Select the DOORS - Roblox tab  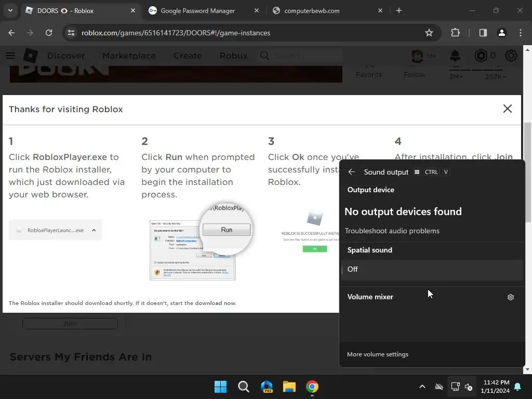(81, 10)
